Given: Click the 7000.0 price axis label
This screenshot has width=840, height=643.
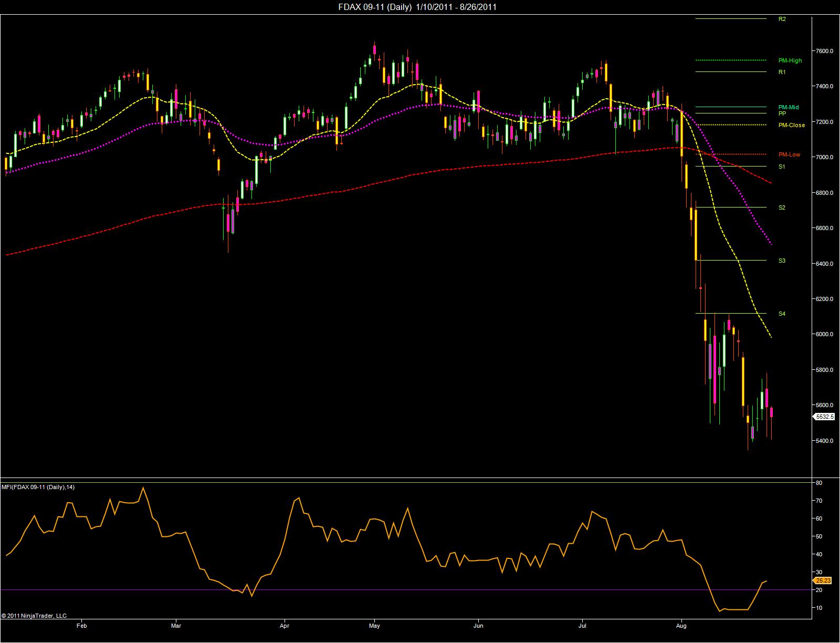Looking at the screenshot, I should coord(825,157).
